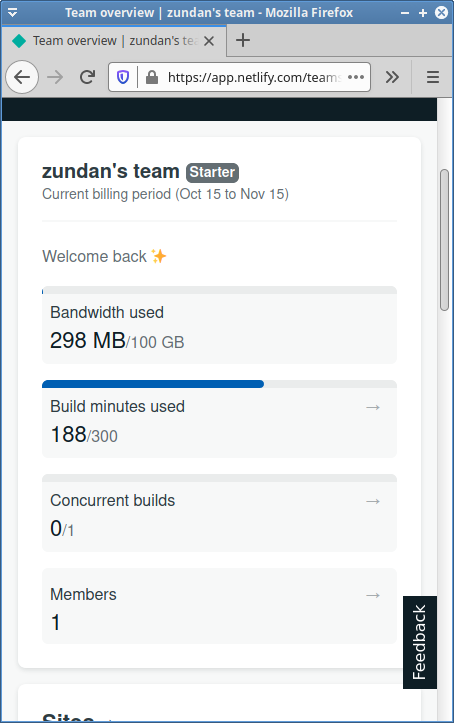Click the padlock site security icon
This screenshot has height=723, width=454.
coord(152,77)
